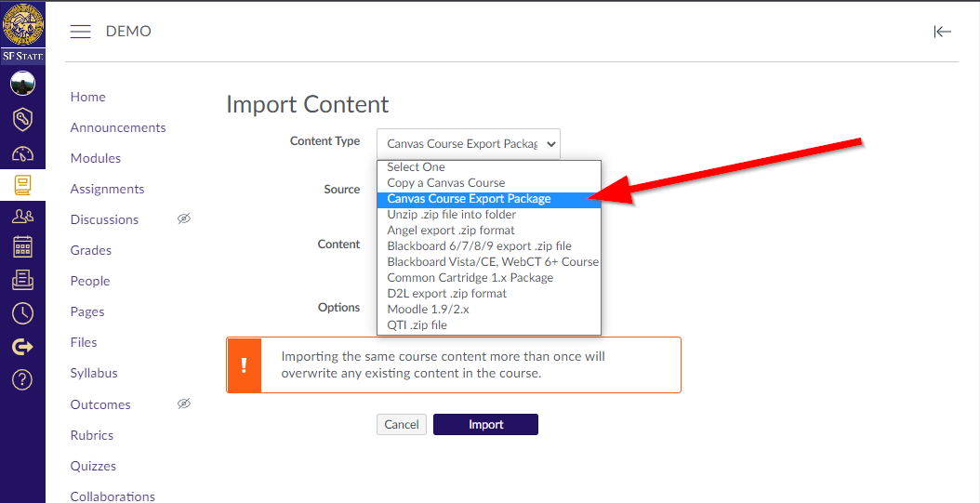Toggle the Discussions visibility eye icon
Screen dimensions: 980x503
184,218
